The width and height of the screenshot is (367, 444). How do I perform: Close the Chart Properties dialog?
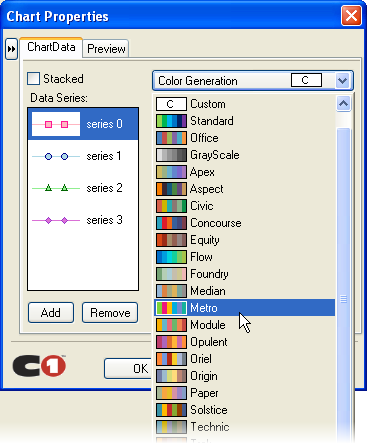[351, 15]
